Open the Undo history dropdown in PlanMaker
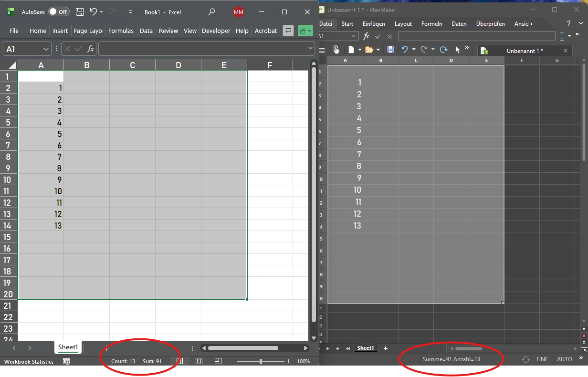 click(414, 49)
